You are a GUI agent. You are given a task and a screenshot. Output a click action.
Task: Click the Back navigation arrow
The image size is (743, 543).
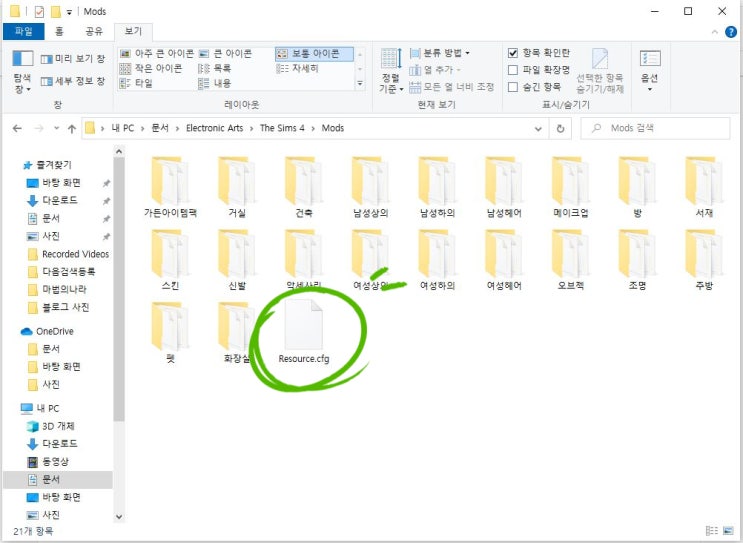pyautogui.click(x=17, y=128)
